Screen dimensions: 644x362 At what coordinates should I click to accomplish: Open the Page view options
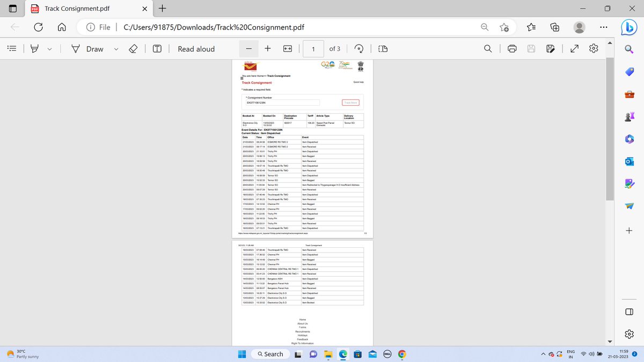[383, 49]
